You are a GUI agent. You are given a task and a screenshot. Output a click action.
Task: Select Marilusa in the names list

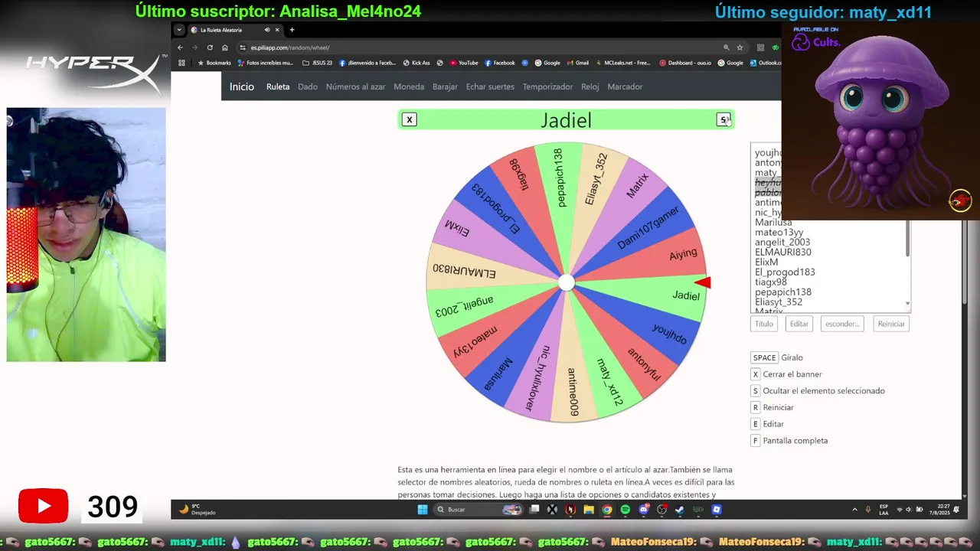[773, 222]
